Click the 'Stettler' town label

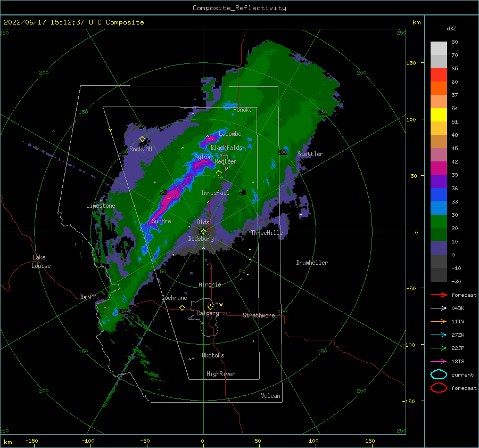coord(310,154)
